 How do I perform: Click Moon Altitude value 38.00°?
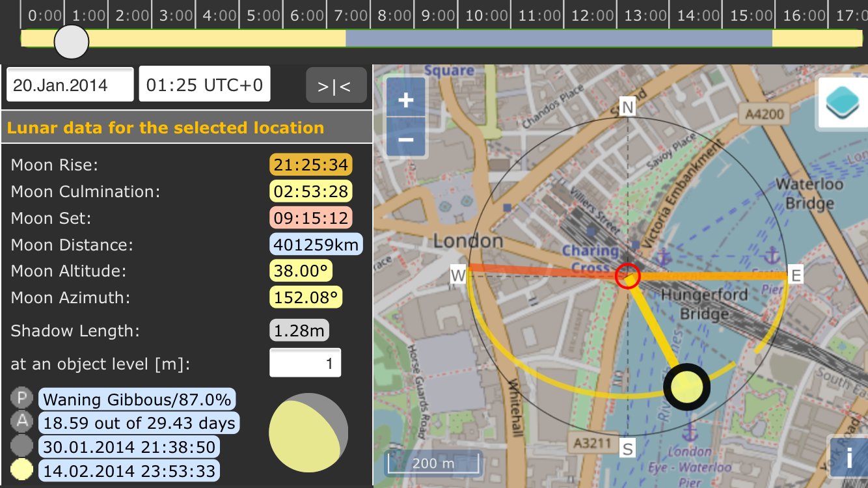[x=301, y=271]
